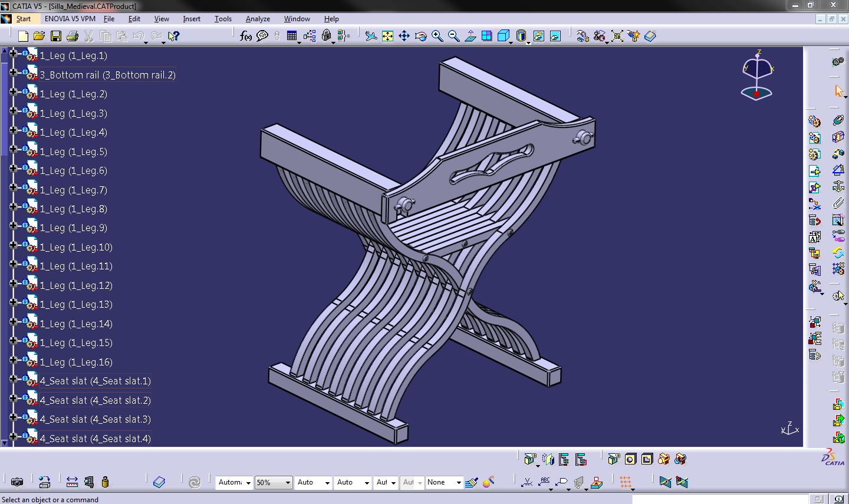849x504 pixels.
Task: Open the layer None dropdown
Action: 444,483
